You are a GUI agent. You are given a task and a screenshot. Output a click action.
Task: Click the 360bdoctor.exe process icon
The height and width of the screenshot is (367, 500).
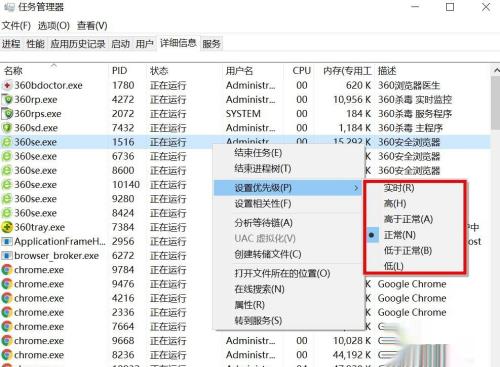point(7,86)
